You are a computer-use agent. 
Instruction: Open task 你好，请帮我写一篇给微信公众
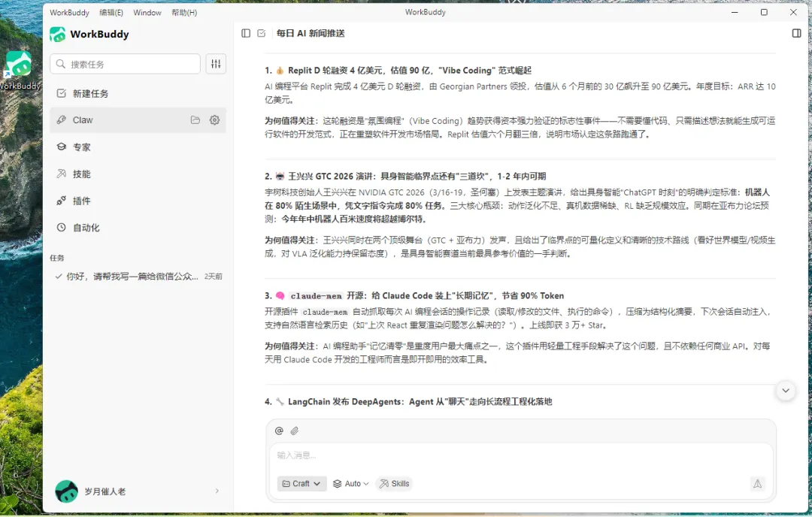pyautogui.click(x=138, y=277)
